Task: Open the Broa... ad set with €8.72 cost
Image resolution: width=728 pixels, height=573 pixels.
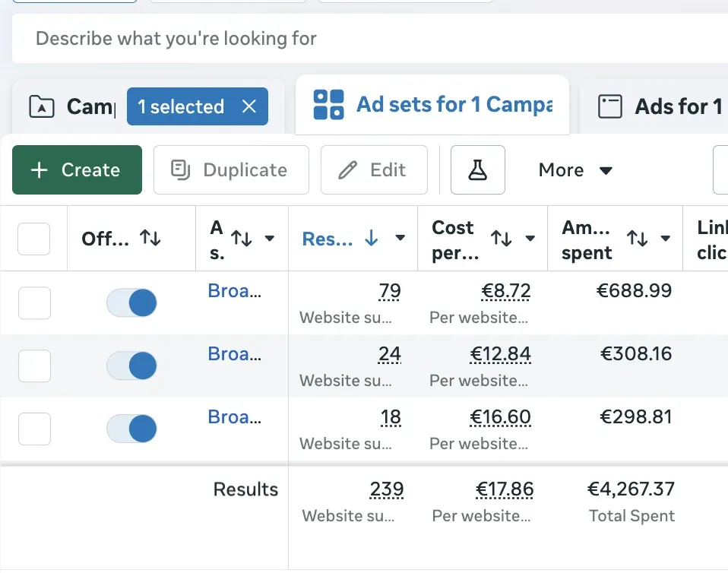Action: tap(235, 291)
